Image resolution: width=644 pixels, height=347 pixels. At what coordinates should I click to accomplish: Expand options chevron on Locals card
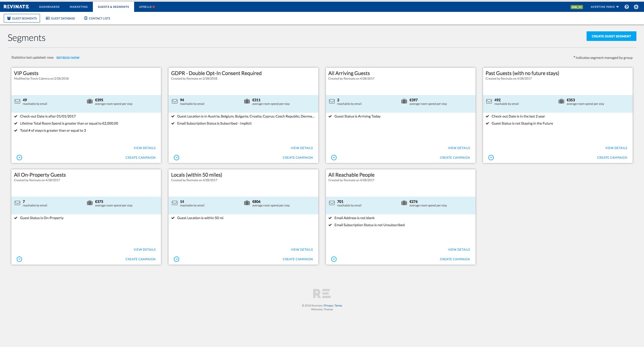pyautogui.click(x=177, y=259)
